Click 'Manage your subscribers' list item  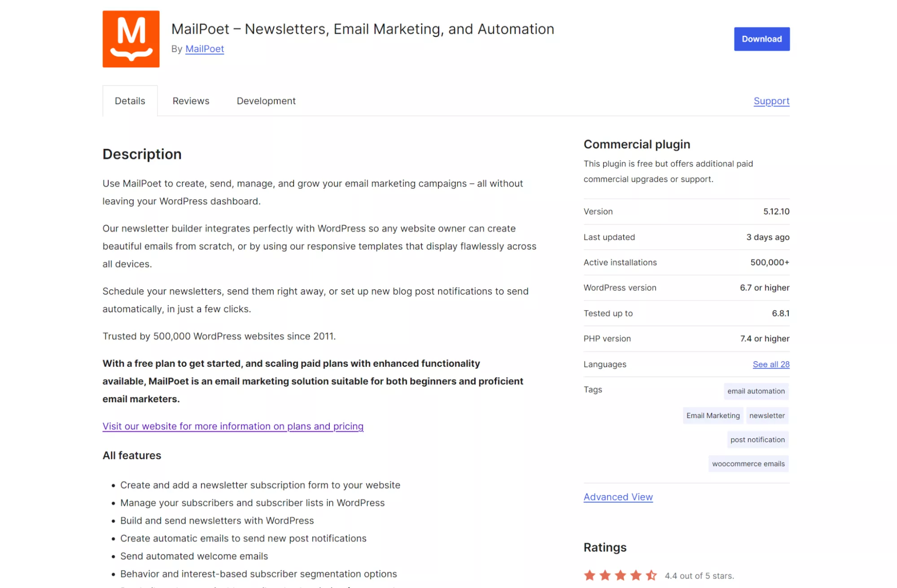click(252, 503)
